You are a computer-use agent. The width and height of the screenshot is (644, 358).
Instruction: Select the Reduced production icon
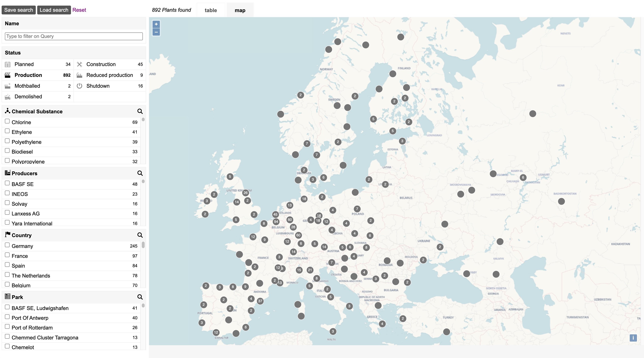coord(79,75)
